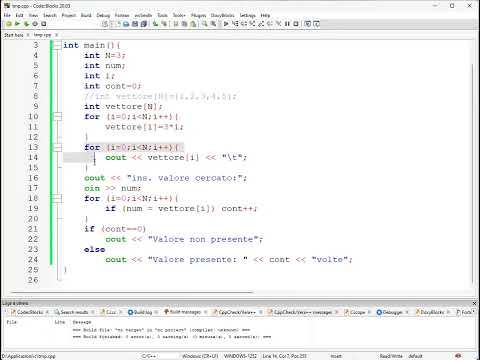The width and height of the screenshot is (480, 360).
Task: Click the Windows (CR+LF) status entry
Action: [x=200, y=356]
